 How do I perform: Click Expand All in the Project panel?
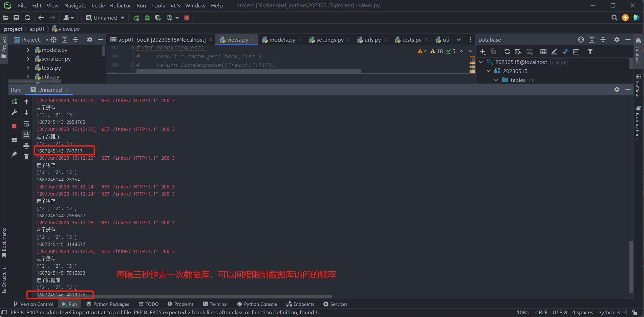coord(65,40)
